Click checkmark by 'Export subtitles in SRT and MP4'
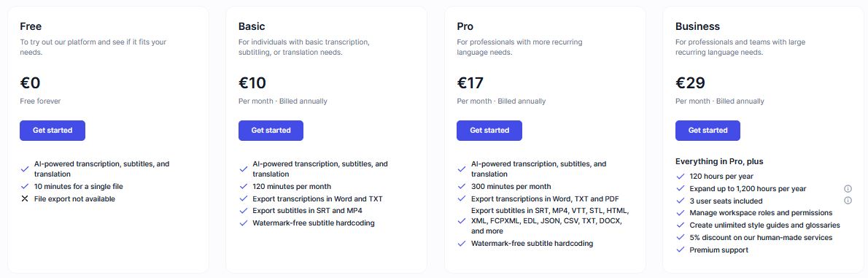The width and height of the screenshot is (868, 278). point(243,211)
